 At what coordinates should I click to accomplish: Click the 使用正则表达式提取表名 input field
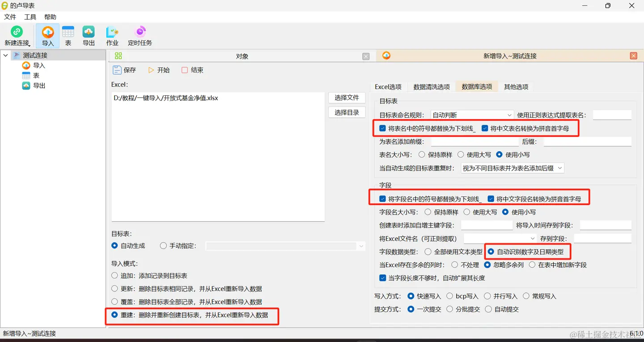pyautogui.click(x=612, y=115)
